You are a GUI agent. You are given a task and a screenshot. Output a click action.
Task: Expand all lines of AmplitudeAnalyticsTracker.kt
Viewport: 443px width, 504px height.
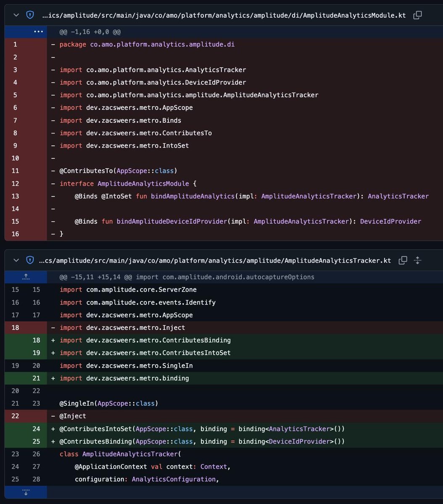pos(417,260)
